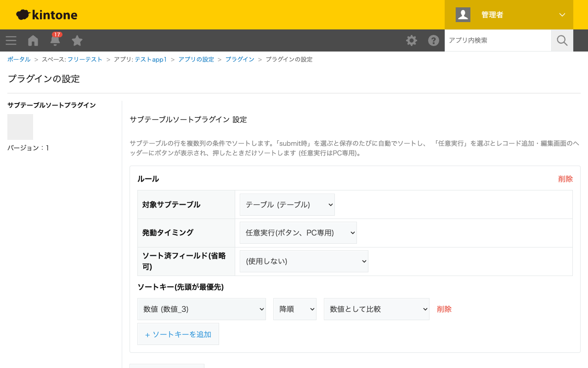Viewport: 588px width, 368px height.
Task: Open the フリーテスト space link
Action: 85,59
